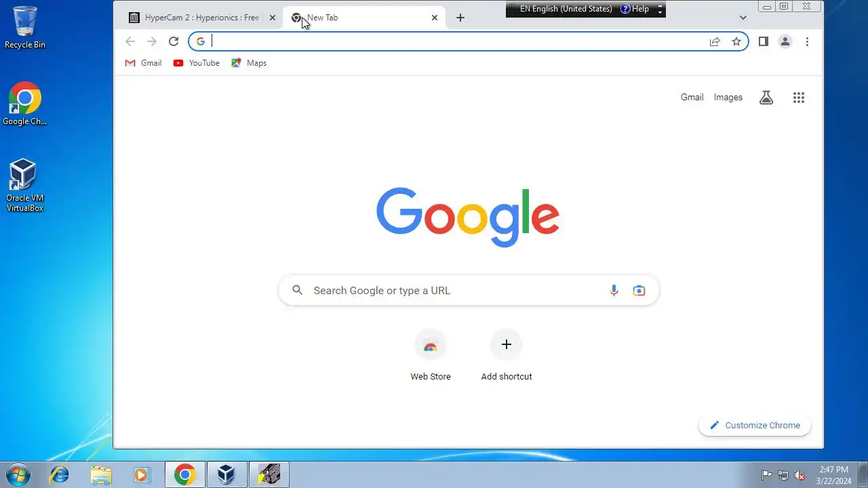Click the Search Google or type a URL box

[x=469, y=290]
